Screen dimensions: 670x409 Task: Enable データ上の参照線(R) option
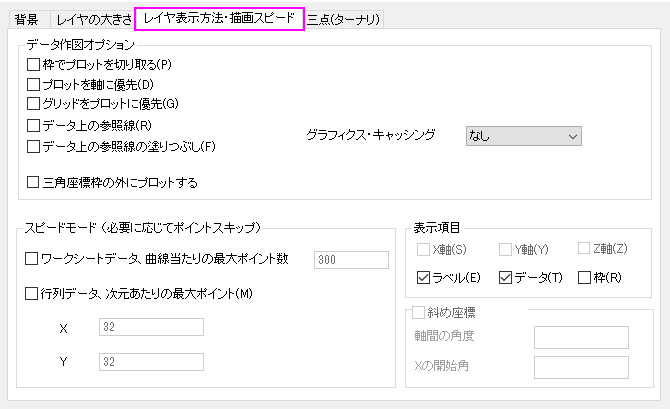tap(33, 126)
